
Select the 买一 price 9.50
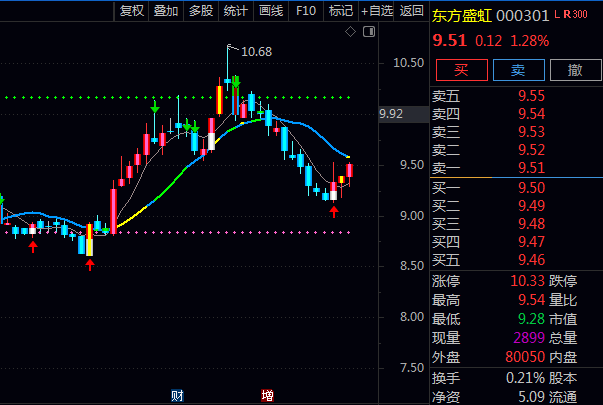click(x=531, y=188)
